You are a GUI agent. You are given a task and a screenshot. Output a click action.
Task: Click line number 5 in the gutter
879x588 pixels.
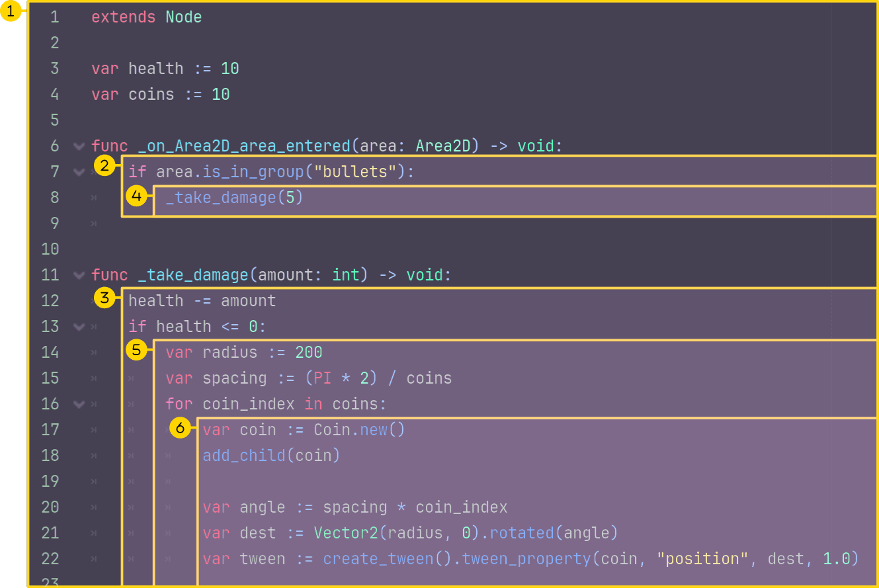54,120
